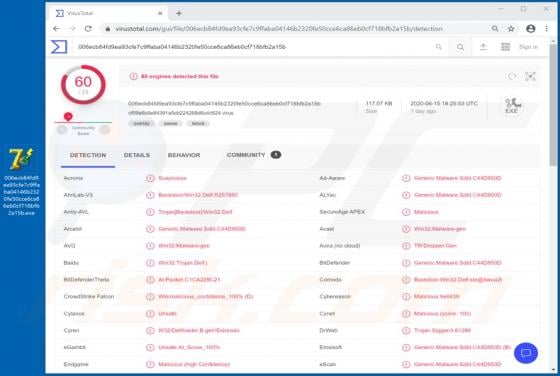560x376 pixels.
Task: Open the blue chat button
Action: click(526, 353)
